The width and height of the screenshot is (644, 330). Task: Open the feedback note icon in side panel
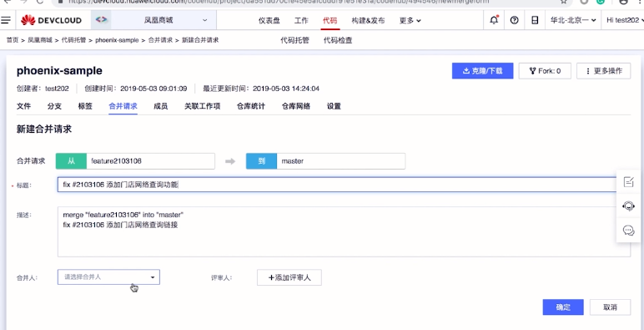tap(629, 182)
